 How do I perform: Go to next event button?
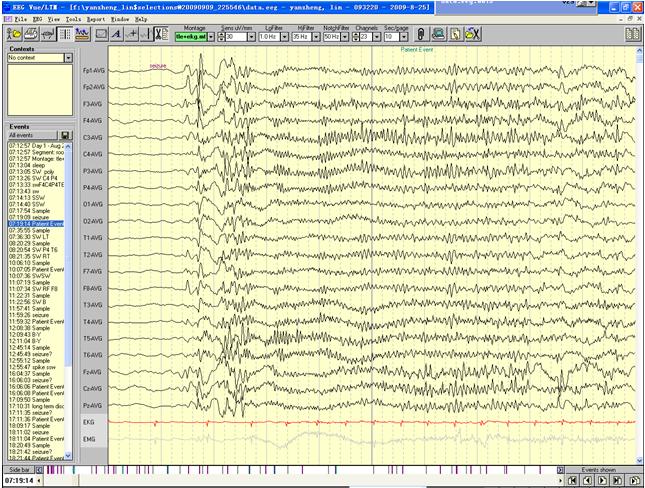point(603,481)
